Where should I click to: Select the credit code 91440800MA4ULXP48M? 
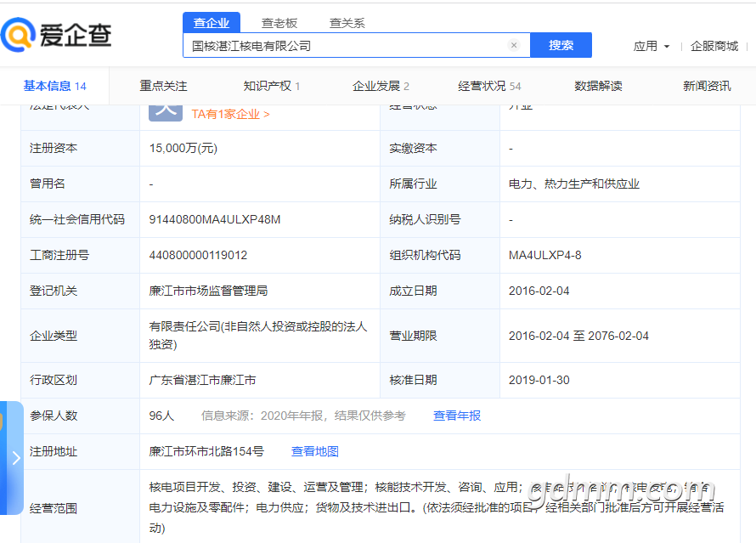point(215,220)
